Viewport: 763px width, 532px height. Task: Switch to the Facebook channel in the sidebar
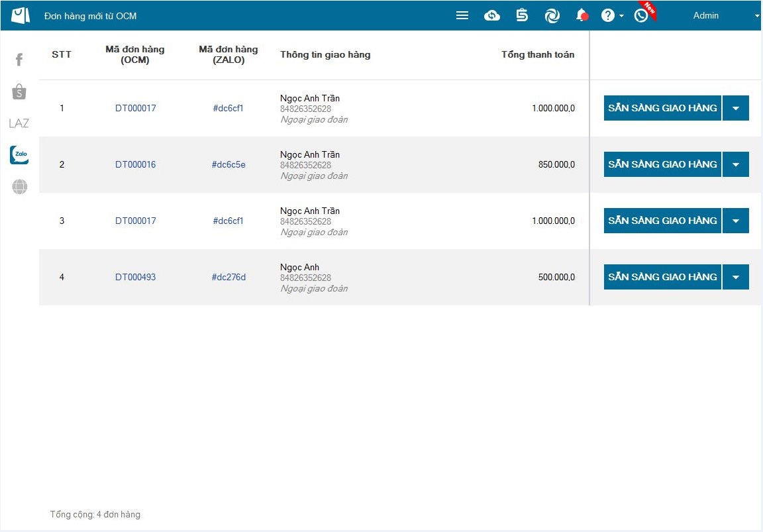pyautogui.click(x=19, y=60)
